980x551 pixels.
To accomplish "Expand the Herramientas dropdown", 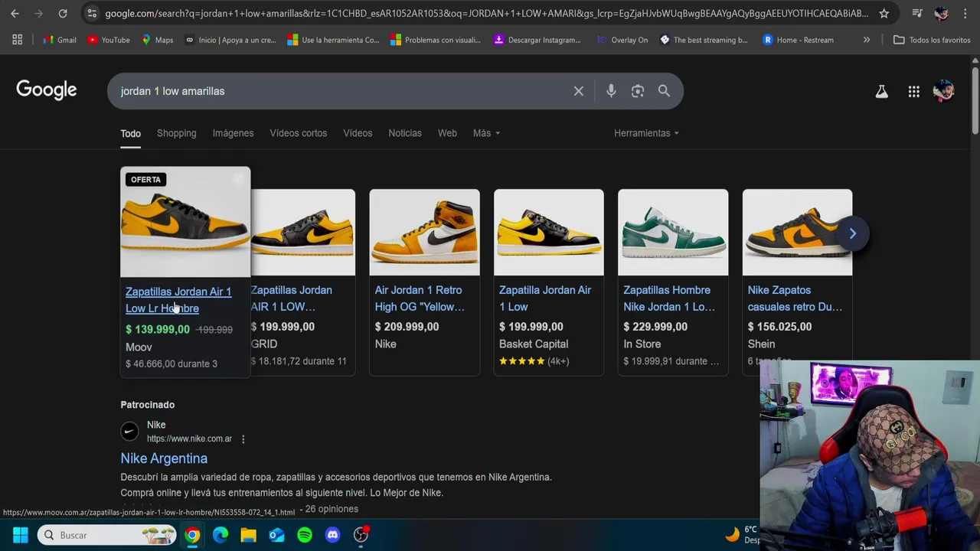I will 646,133.
